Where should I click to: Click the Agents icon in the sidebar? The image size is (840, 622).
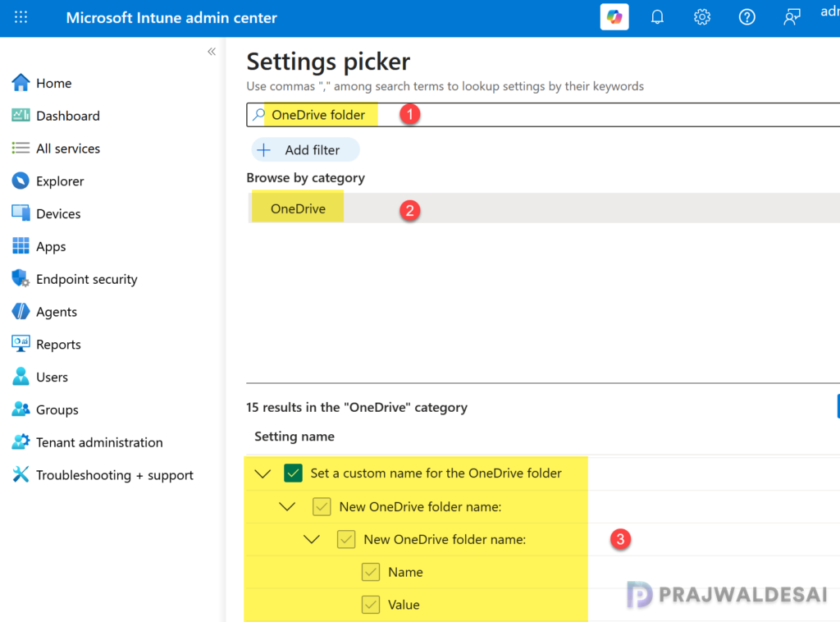click(21, 311)
